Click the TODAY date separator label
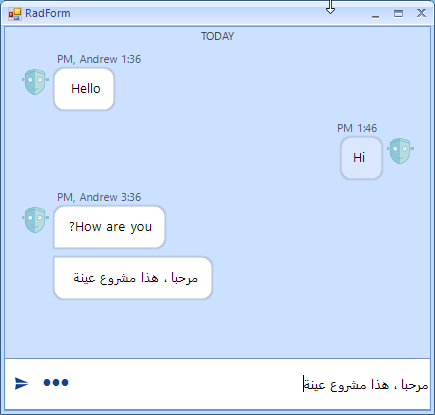Screen dimensions: 435x415 click(218, 36)
